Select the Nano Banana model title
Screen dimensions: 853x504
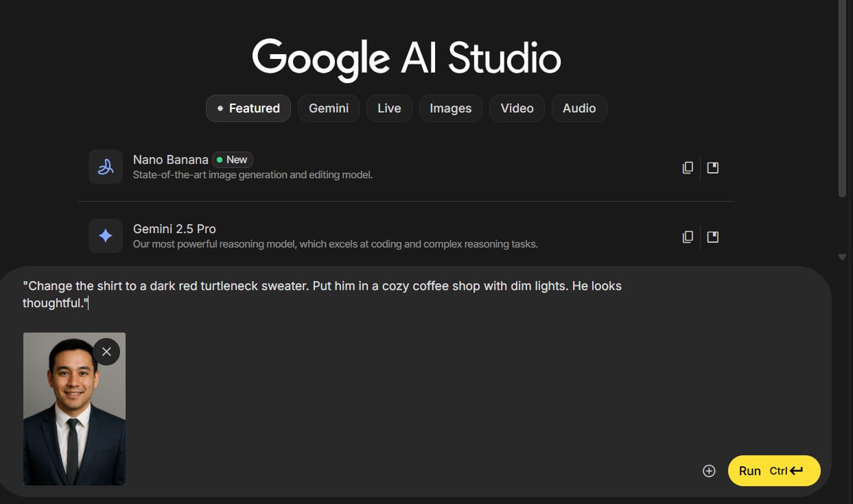171,160
